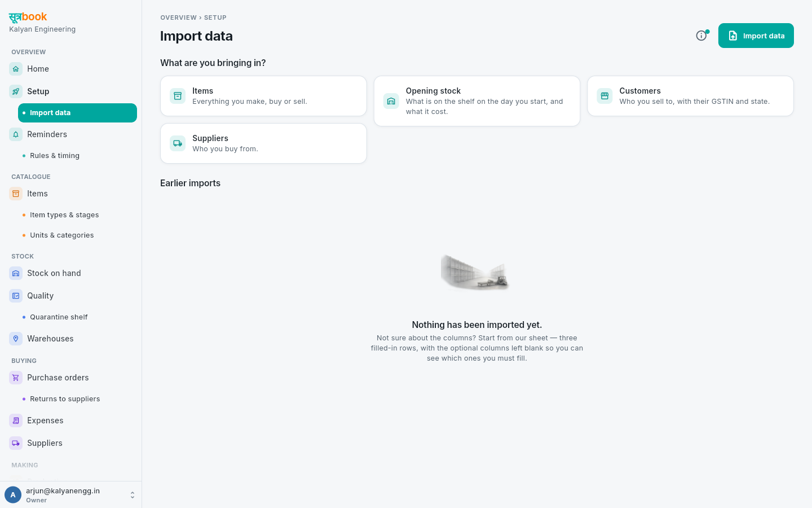Click the Quality checklist icon
Image resolution: width=812 pixels, height=508 pixels.
(16, 296)
